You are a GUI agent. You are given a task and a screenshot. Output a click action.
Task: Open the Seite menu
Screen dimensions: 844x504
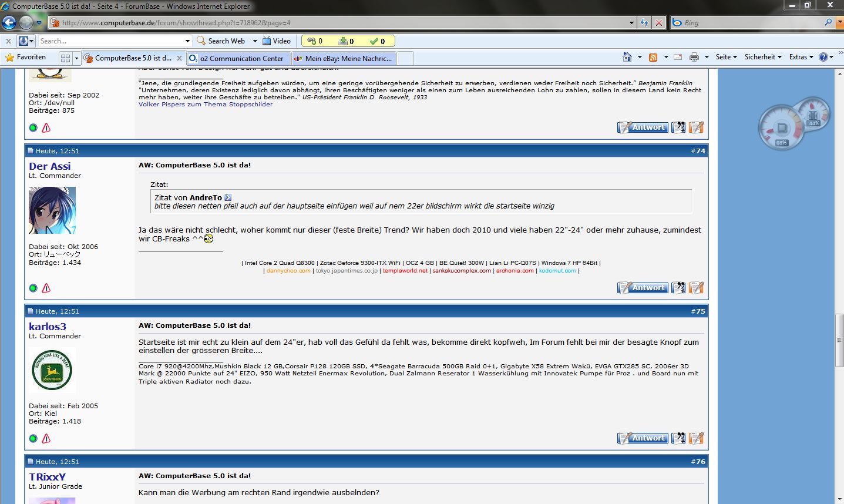(727, 57)
